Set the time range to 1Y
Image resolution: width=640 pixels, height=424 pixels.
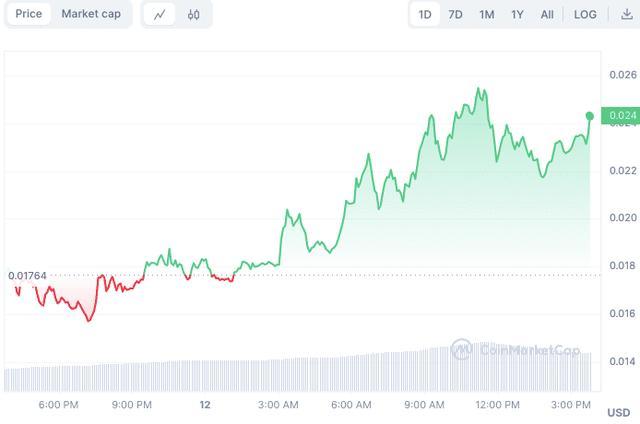pos(517,15)
